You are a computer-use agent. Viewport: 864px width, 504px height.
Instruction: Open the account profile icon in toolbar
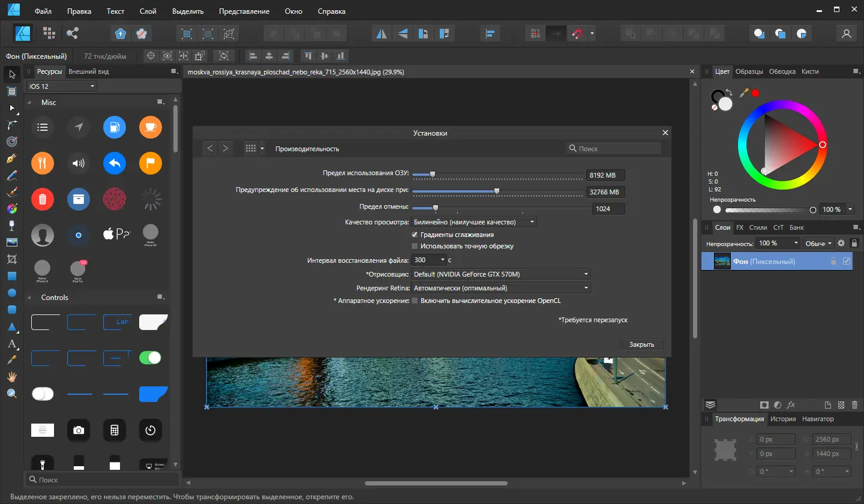[847, 34]
